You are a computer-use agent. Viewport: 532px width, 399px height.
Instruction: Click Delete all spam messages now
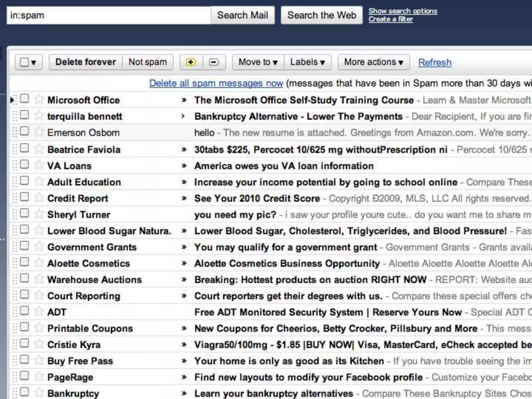tap(216, 83)
